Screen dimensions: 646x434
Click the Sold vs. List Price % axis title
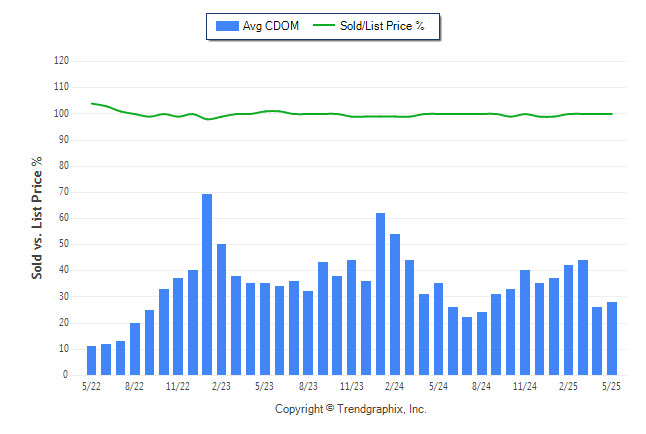click(37, 218)
